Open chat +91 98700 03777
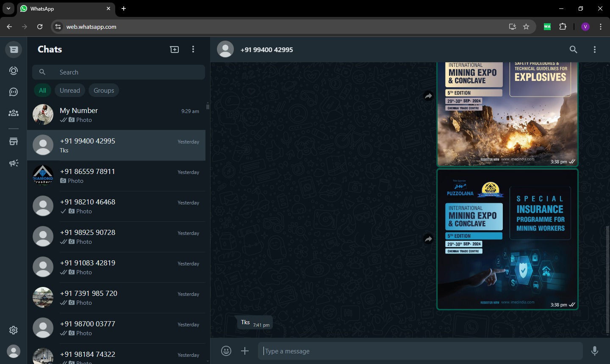Screen dimensions: 610x364 click(x=116, y=328)
